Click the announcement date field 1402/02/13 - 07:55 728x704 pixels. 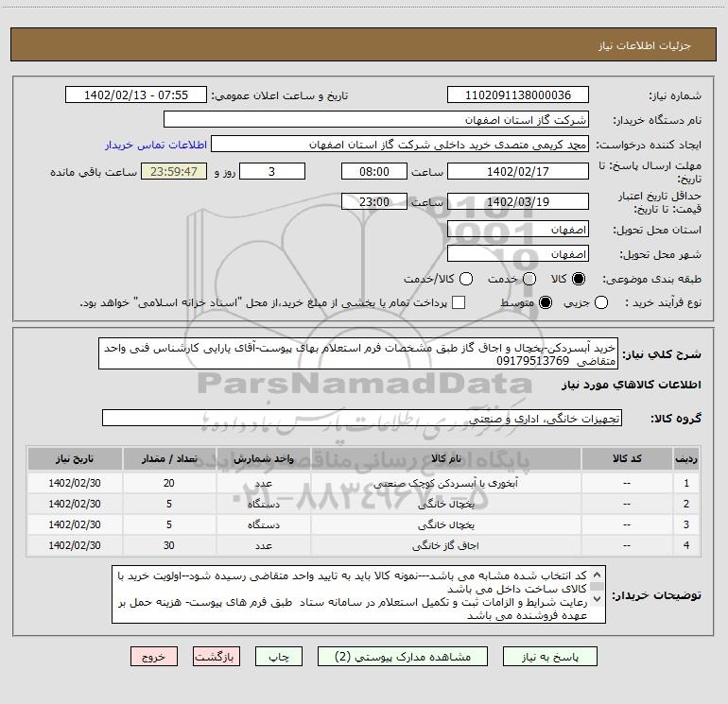point(136,95)
